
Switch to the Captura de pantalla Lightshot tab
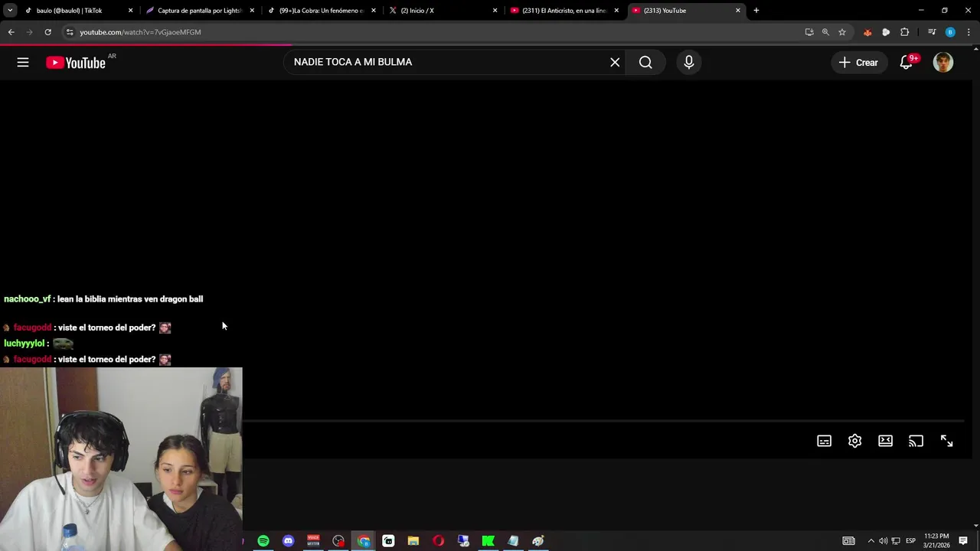[201, 11]
